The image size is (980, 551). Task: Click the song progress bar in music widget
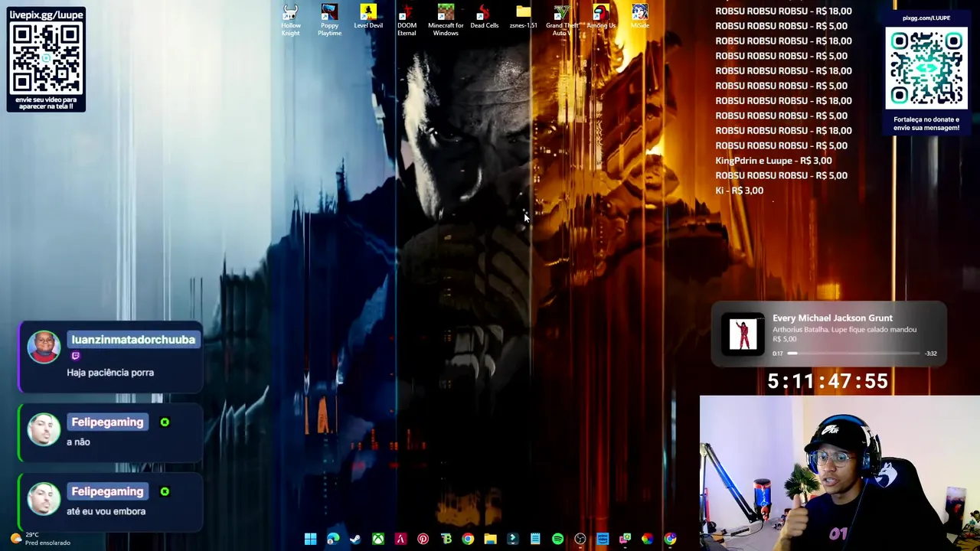coord(854,354)
